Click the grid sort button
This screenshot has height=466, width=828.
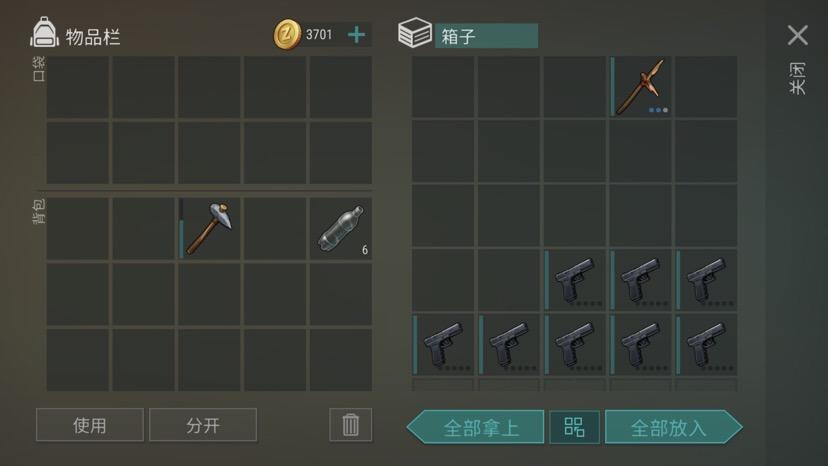pos(574,427)
